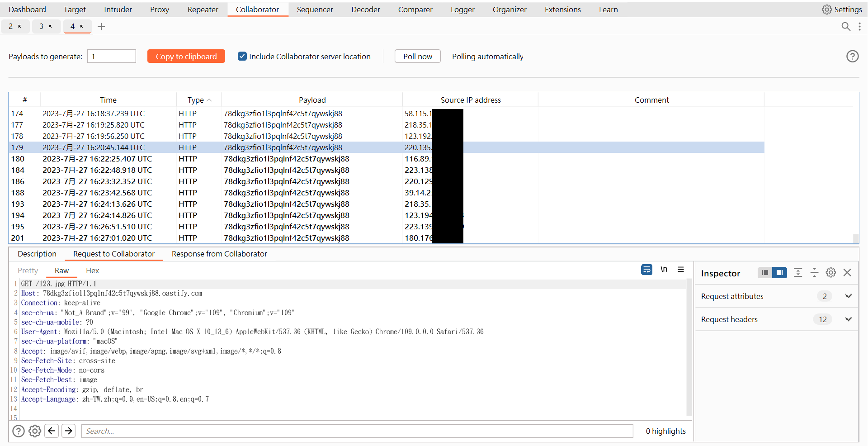The height and width of the screenshot is (446, 868).
Task: Open the Sequencer tab
Action: [315, 9]
